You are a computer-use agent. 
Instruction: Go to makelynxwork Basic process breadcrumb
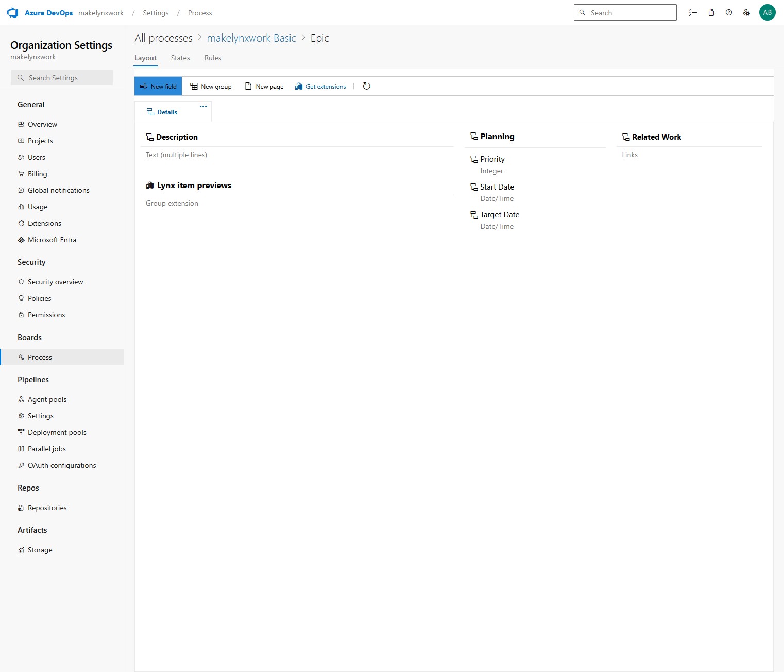click(251, 38)
